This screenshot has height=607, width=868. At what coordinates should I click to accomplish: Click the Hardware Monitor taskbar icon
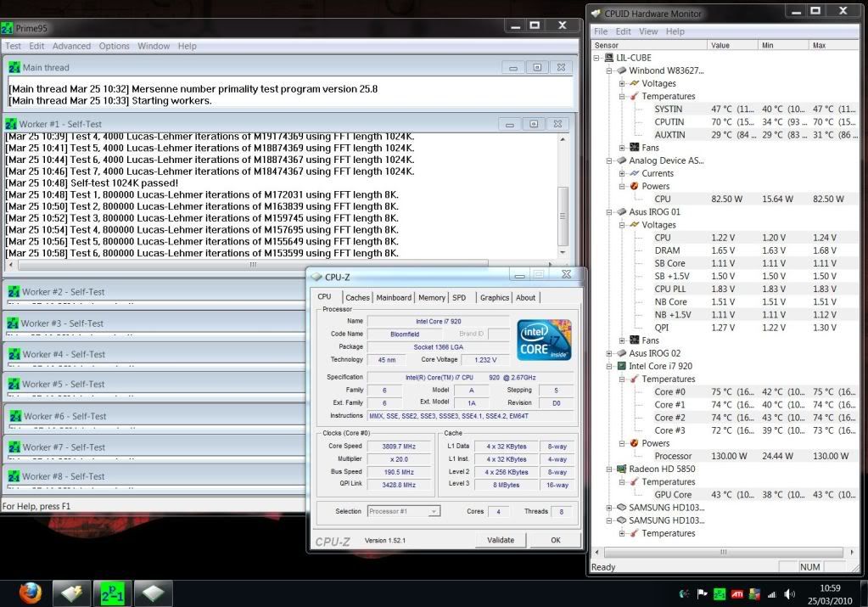[x=72, y=593]
